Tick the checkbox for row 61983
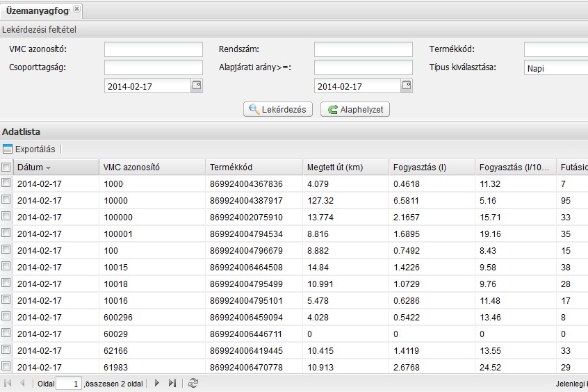588x392 pixels. tap(6, 367)
